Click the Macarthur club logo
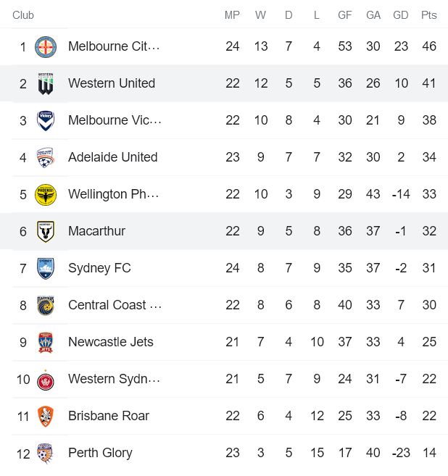 46,231
